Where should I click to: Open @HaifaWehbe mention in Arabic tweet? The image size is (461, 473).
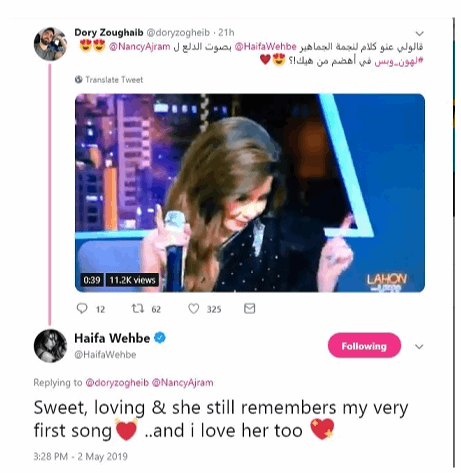[266, 46]
